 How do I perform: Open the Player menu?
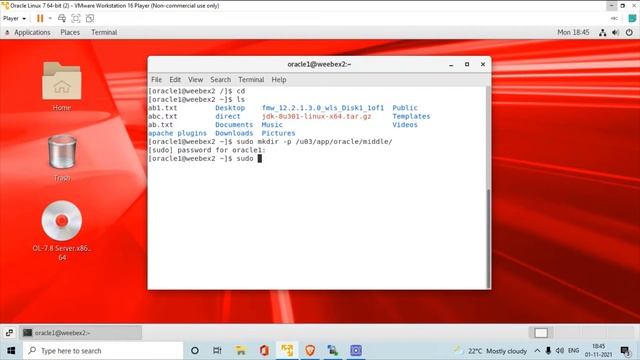(14, 18)
